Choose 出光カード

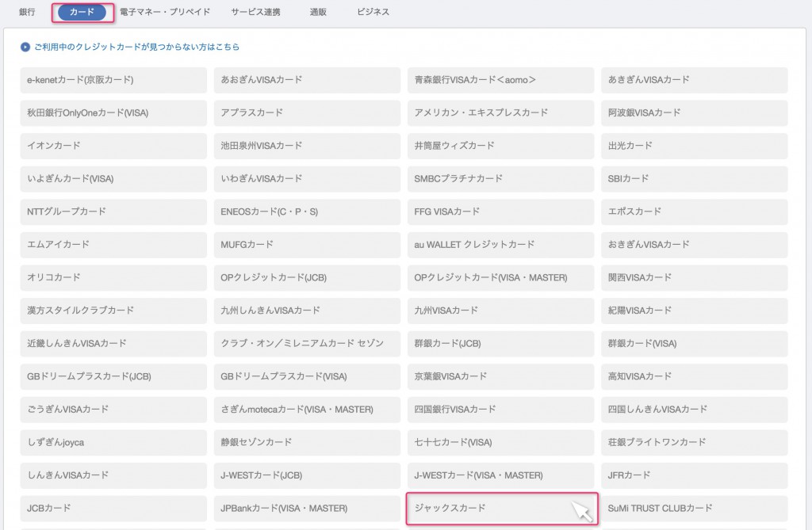pos(695,146)
